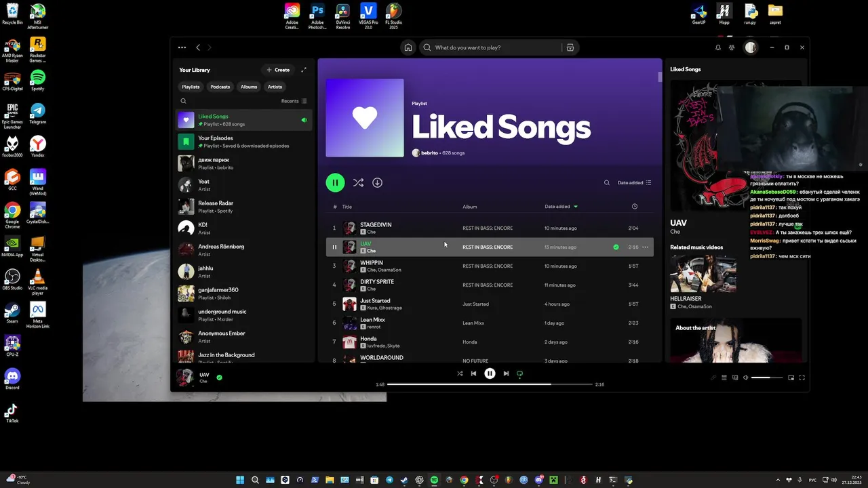Screen dimensions: 868x488
Task: Open the HELLRAISER related music video thumbnail
Action: [703, 273]
